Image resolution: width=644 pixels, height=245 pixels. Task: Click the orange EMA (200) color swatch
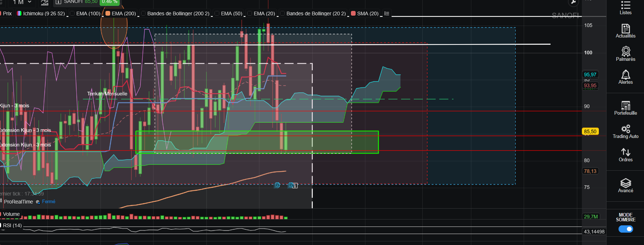(108, 13)
